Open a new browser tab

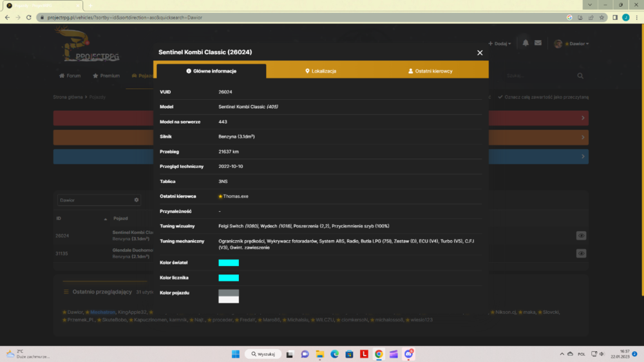pos(90,6)
